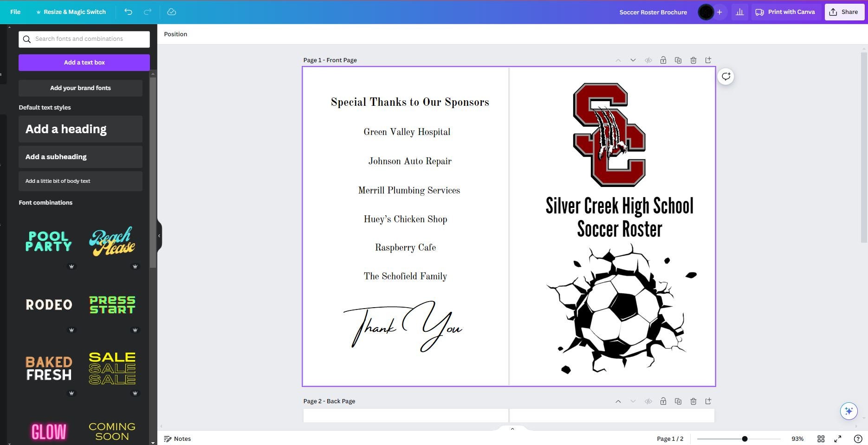The image size is (868, 445).
Task: Delete Page 1 with the trash icon
Action: coord(693,60)
